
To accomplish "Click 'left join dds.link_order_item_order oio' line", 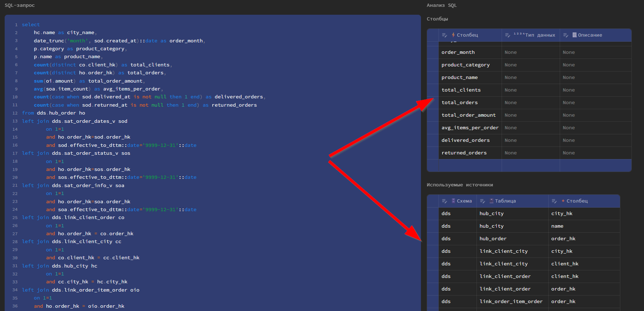I will coord(81,290).
